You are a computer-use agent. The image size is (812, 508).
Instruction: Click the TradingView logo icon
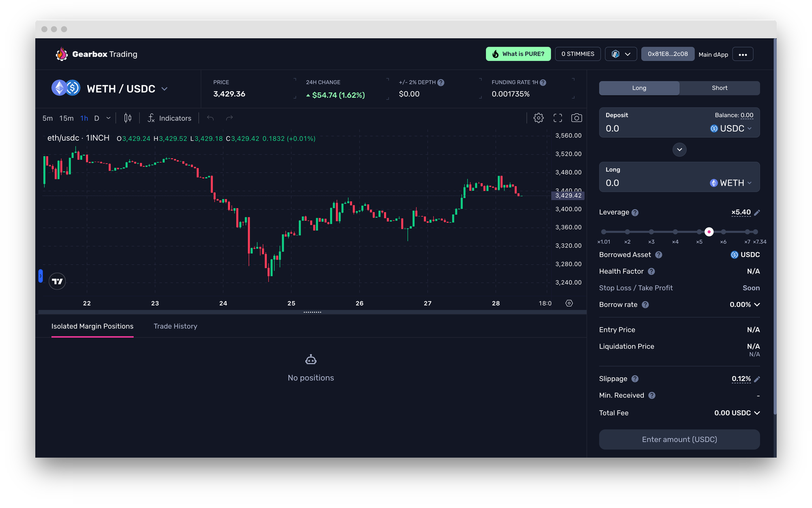click(57, 281)
